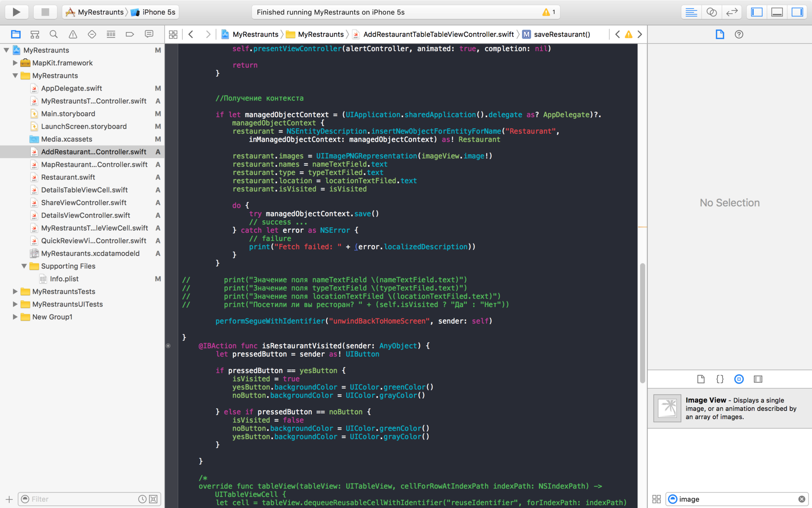This screenshot has width=812, height=508.
Task: Show the Test navigator
Action: pos(92,34)
